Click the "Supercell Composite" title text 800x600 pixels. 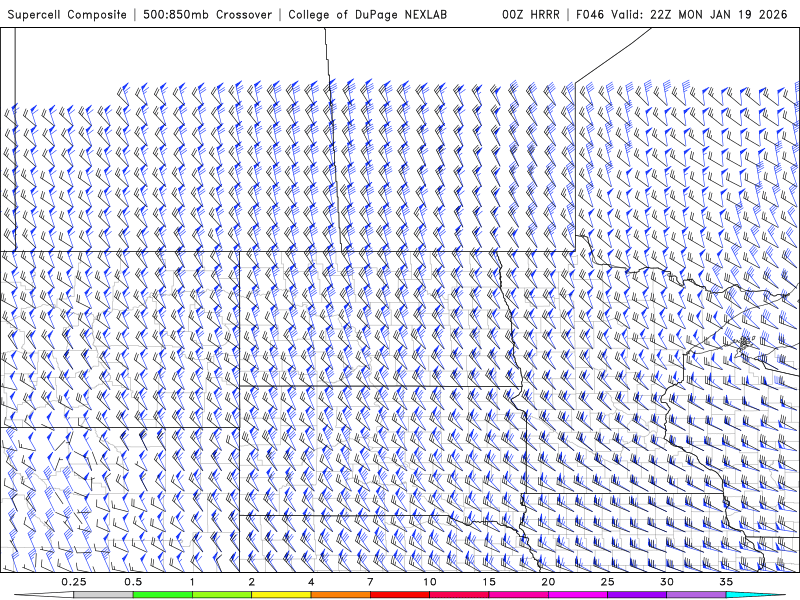[x=67, y=14]
